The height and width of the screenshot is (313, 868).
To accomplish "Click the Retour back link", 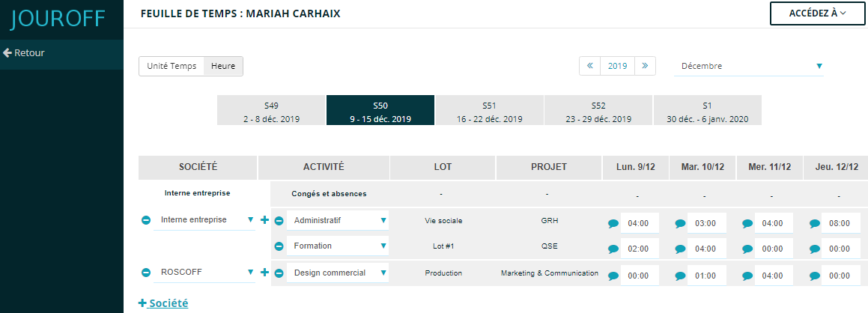I will click(24, 53).
